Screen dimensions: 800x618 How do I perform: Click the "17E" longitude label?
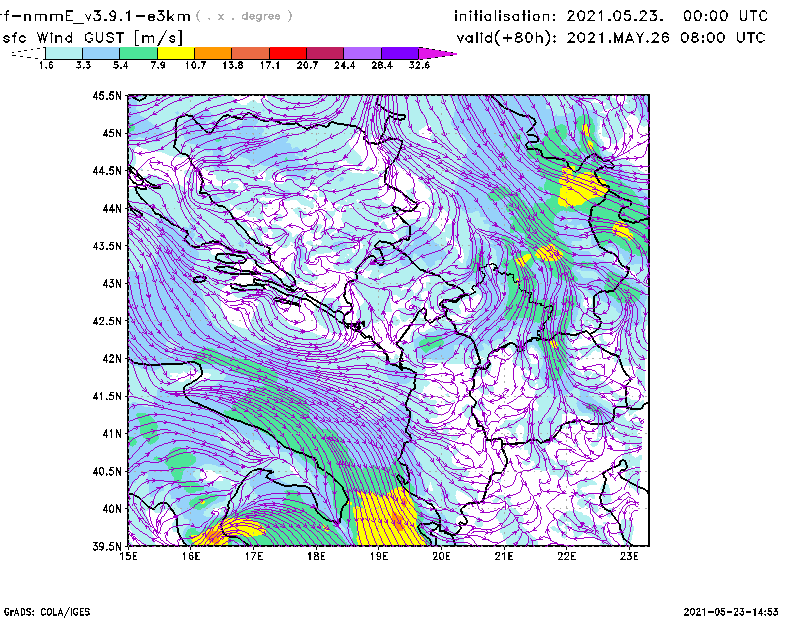click(254, 556)
